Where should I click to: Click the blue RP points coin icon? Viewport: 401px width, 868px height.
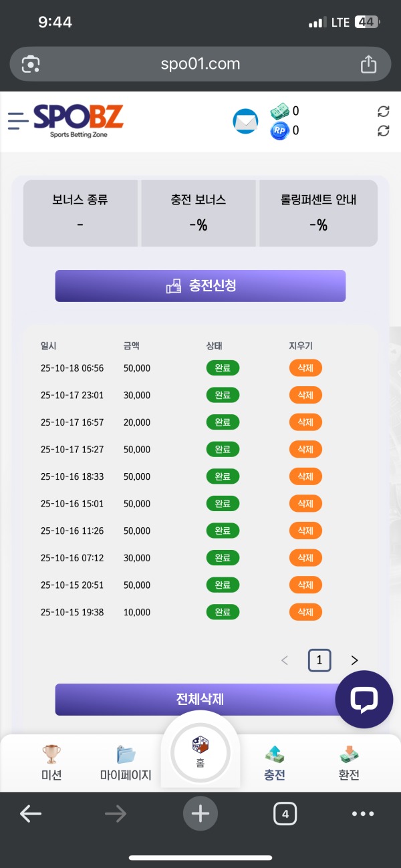click(279, 131)
